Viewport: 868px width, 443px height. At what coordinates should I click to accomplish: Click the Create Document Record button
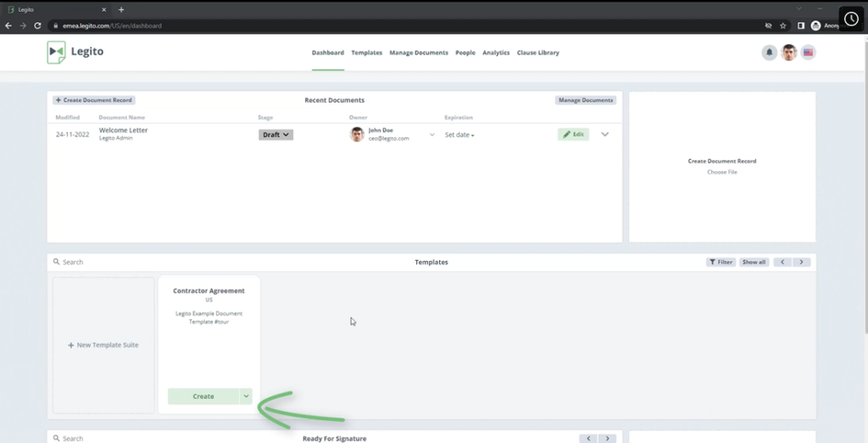tap(94, 100)
